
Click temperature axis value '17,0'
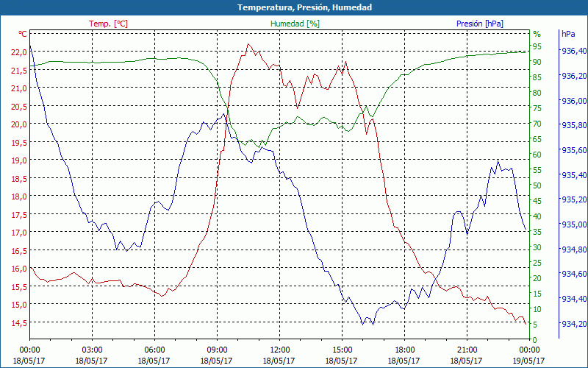coord(19,233)
